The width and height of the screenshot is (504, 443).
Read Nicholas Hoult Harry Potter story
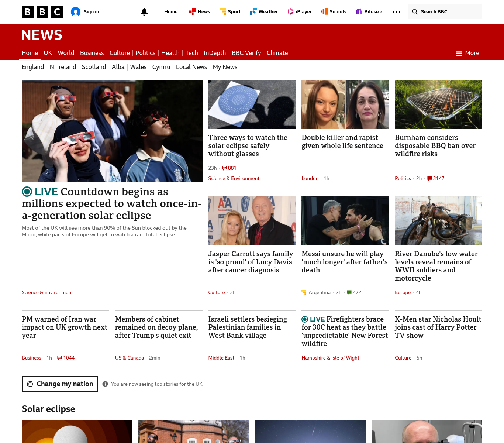[x=438, y=327]
